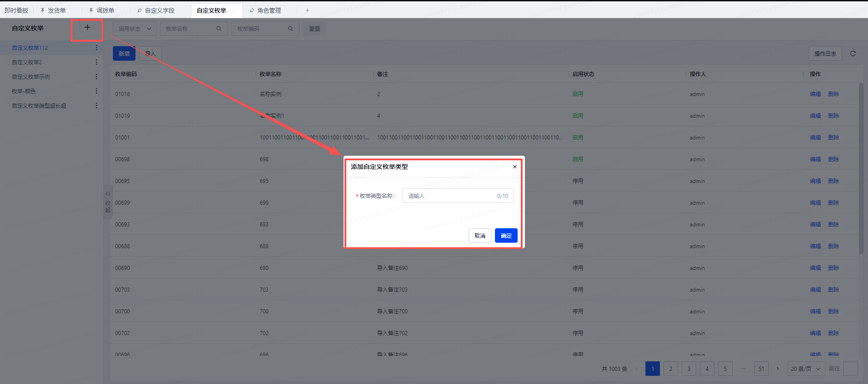
Task: Click 取消 in the dialog
Action: tap(480, 235)
